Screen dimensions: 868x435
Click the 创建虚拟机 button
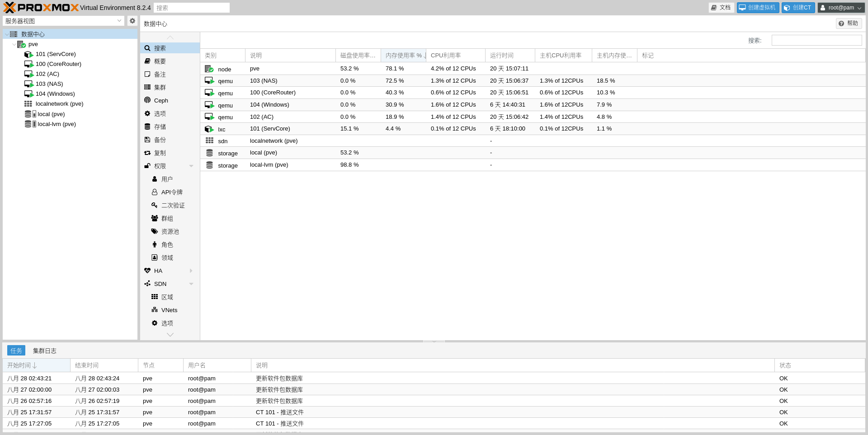757,8
